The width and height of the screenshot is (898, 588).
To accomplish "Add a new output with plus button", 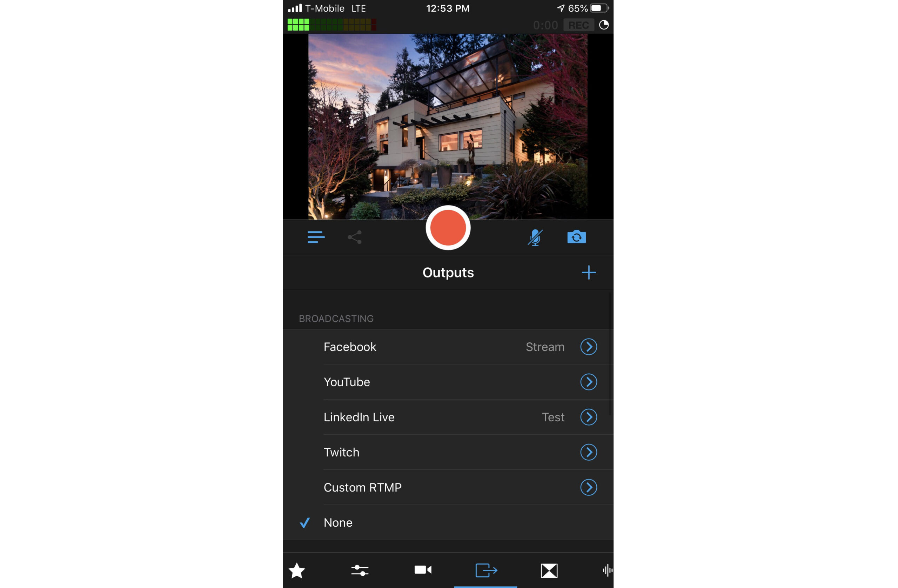I will pos(589,272).
